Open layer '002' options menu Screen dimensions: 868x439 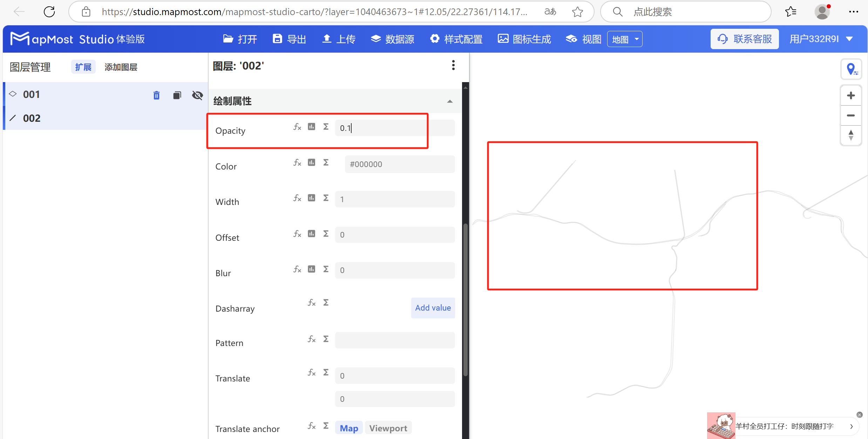[x=453, y=65]
